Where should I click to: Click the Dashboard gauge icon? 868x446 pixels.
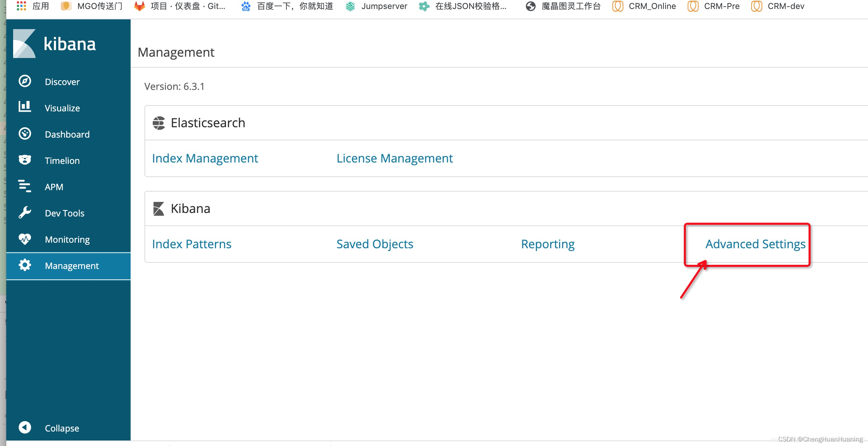coord(25,134)
